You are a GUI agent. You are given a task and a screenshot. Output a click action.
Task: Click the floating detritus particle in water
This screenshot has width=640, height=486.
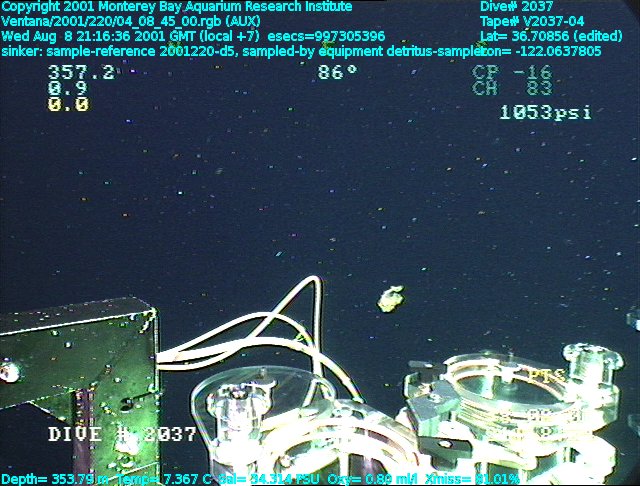[x=390, y=297]
